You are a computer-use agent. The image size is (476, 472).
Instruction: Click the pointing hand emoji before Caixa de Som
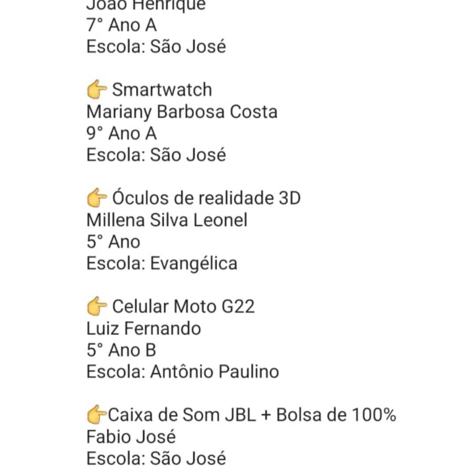click(x=97, y=414)
